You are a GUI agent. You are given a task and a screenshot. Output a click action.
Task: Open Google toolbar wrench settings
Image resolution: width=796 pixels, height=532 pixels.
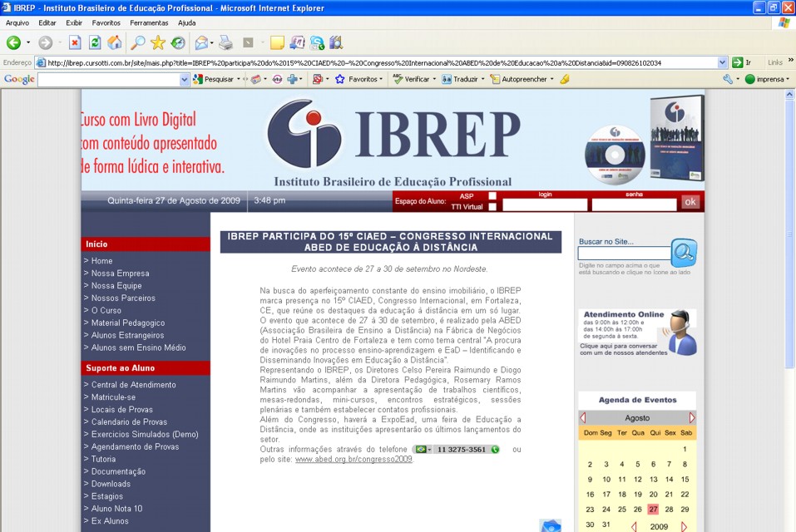click(728, 79)
